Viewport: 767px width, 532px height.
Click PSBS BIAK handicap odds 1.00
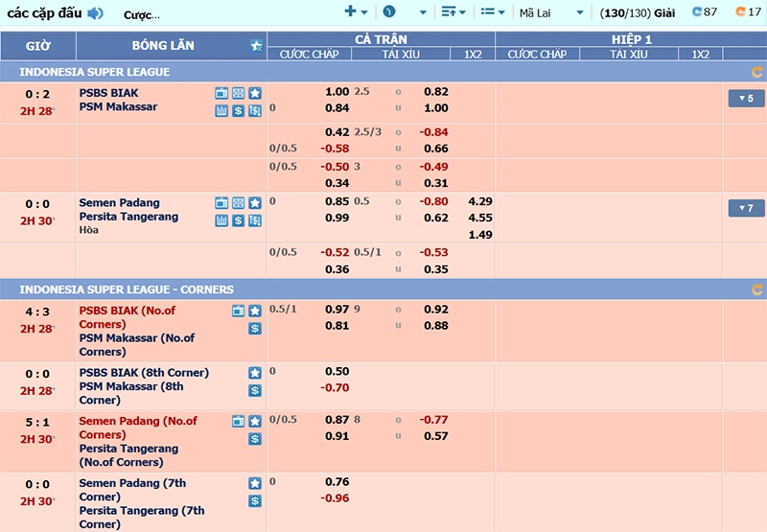point(337,92)
